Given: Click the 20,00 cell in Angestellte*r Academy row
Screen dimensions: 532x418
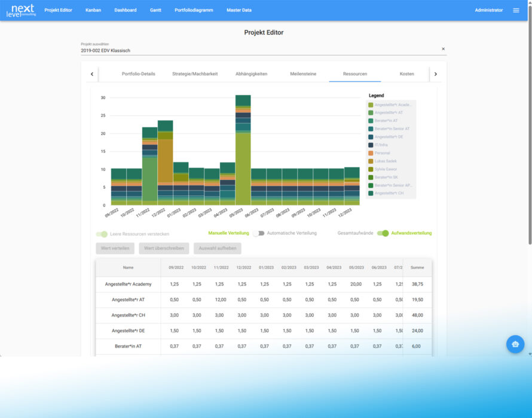Looking at the screenshot, I should [x=356, y=284].
